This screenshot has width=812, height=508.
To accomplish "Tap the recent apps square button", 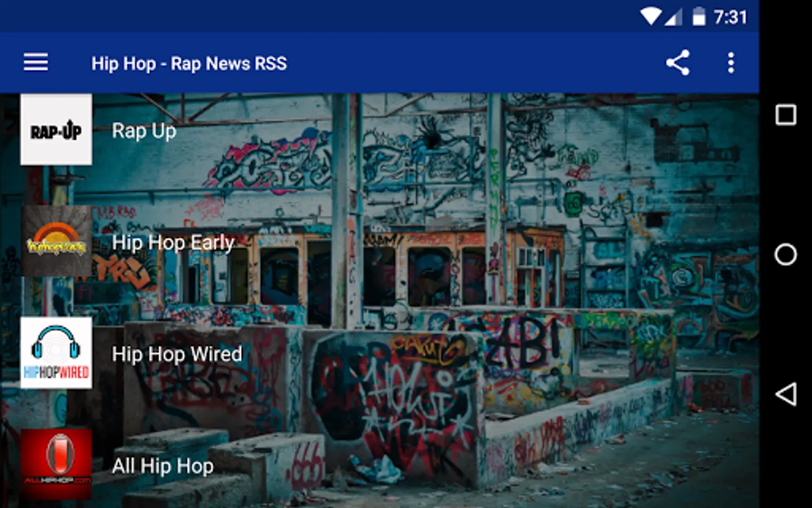I will point(786,115).
